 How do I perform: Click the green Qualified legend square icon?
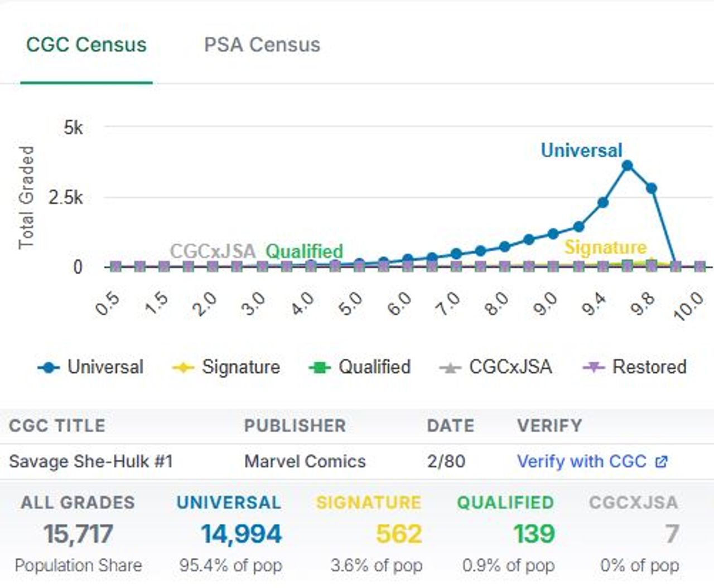tap(320, 368)
